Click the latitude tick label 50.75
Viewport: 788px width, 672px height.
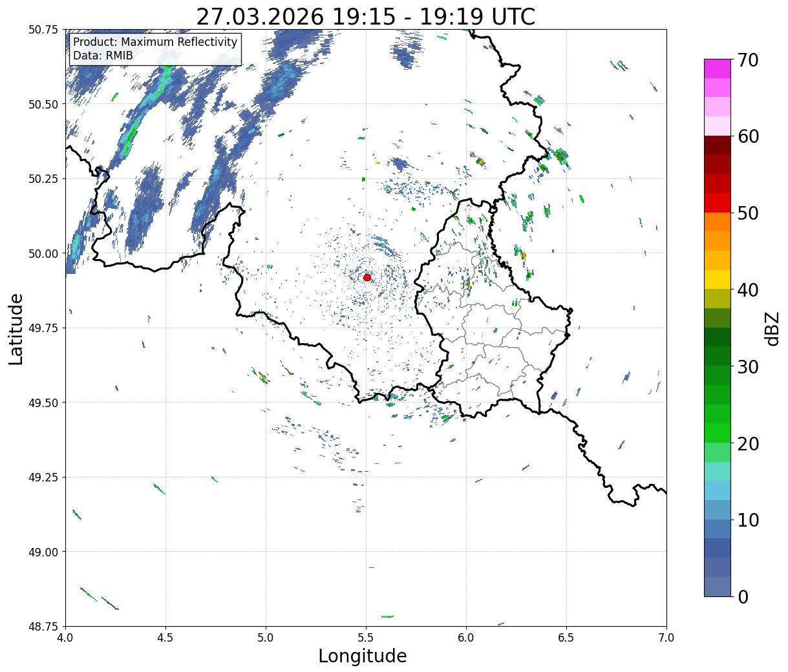pyautogui.click(x=43, y=30)
